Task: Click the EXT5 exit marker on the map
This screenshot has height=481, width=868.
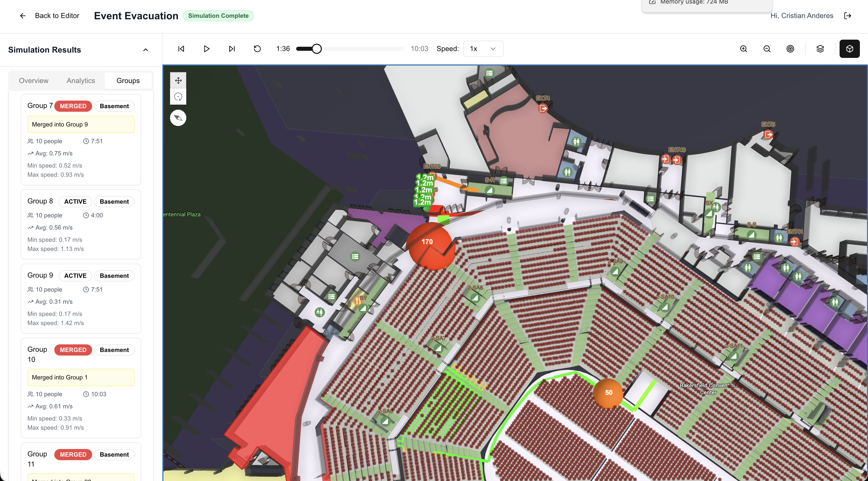Action: click(x=768, y=135)
